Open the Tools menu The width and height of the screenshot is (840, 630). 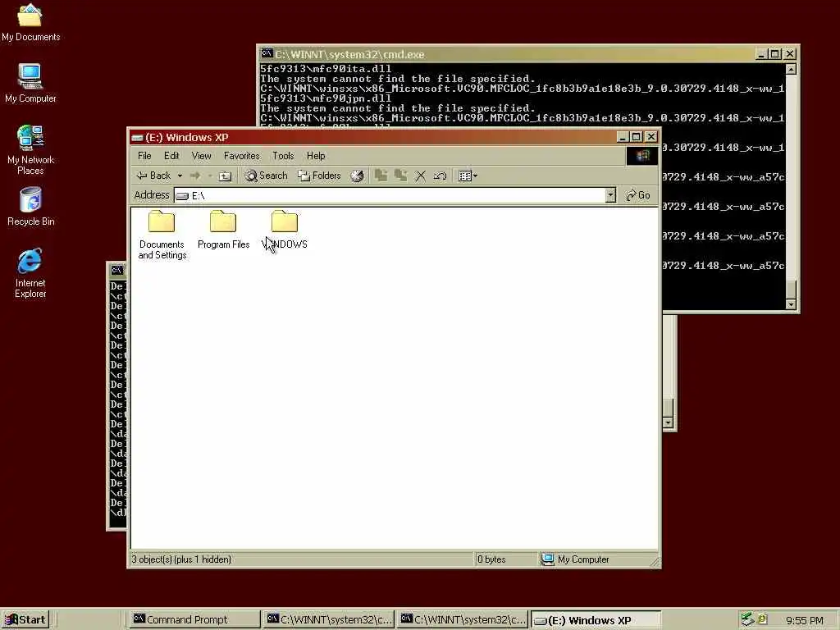tap(283, 156)
